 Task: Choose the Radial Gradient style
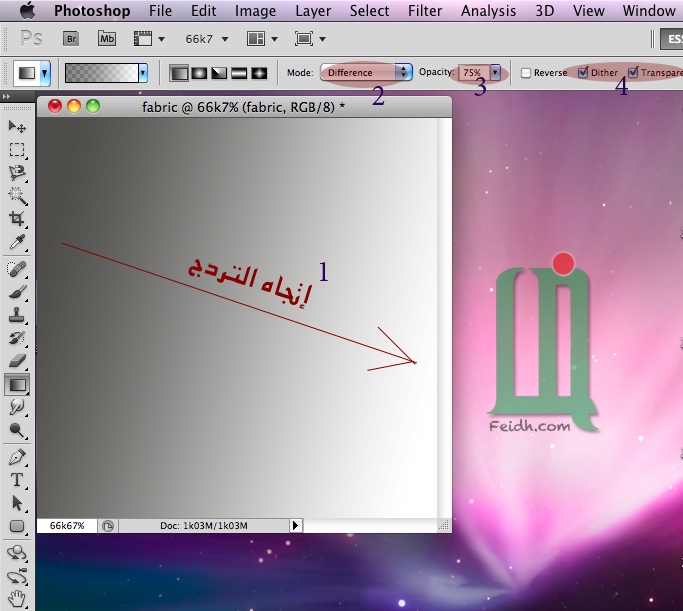coord(199,73)
